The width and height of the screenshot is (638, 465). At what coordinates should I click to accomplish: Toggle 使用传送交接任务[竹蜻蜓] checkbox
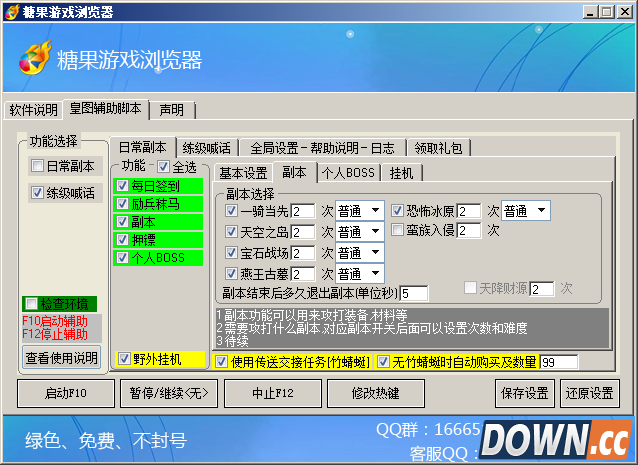coord(221,362)
